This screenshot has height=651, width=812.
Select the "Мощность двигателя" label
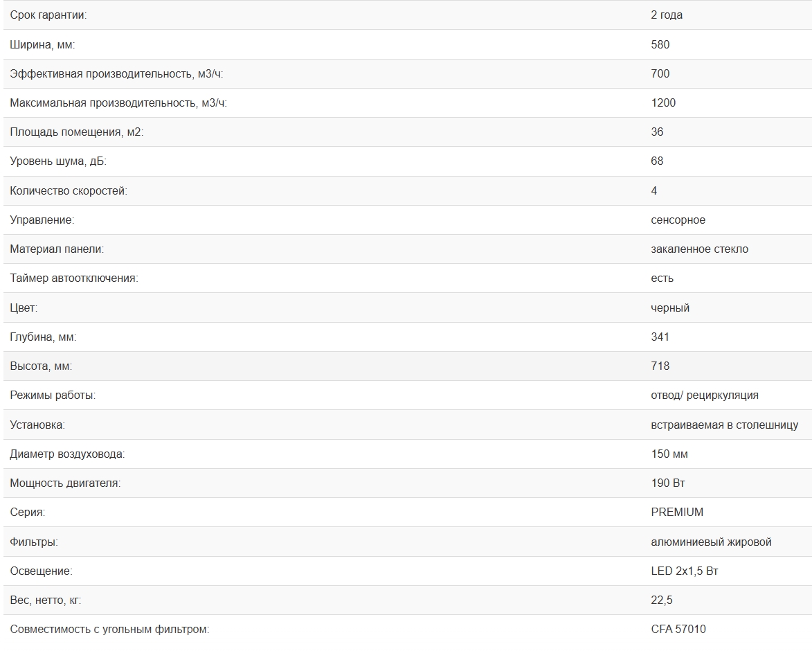[65, 483]
